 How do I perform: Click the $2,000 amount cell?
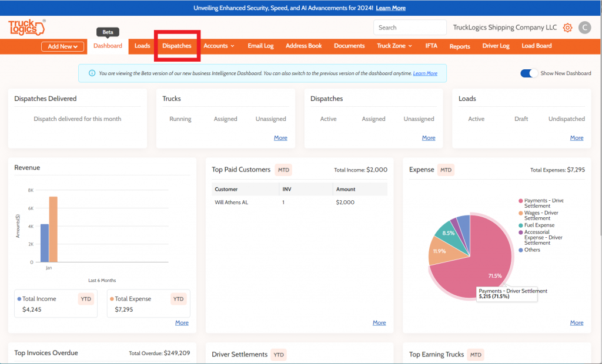[345, 202]
